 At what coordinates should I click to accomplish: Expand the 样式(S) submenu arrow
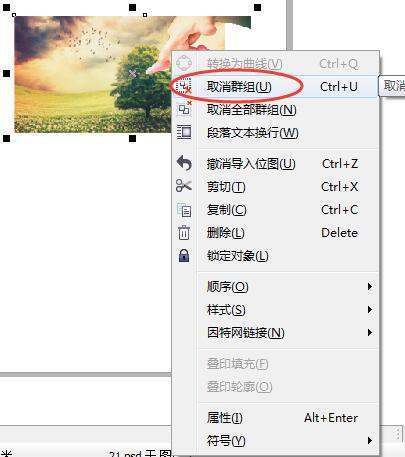[369, 310]
